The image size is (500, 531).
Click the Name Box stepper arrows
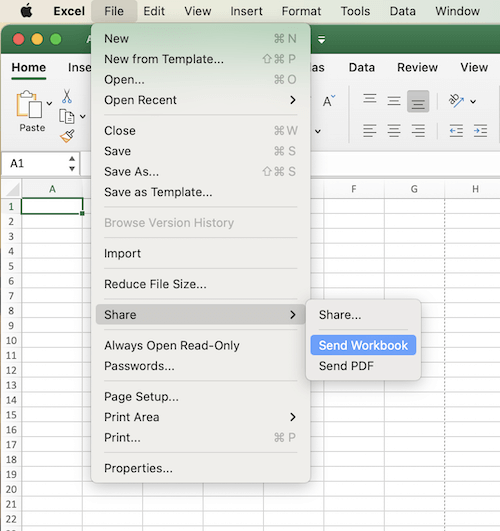[x=72, y=164]
